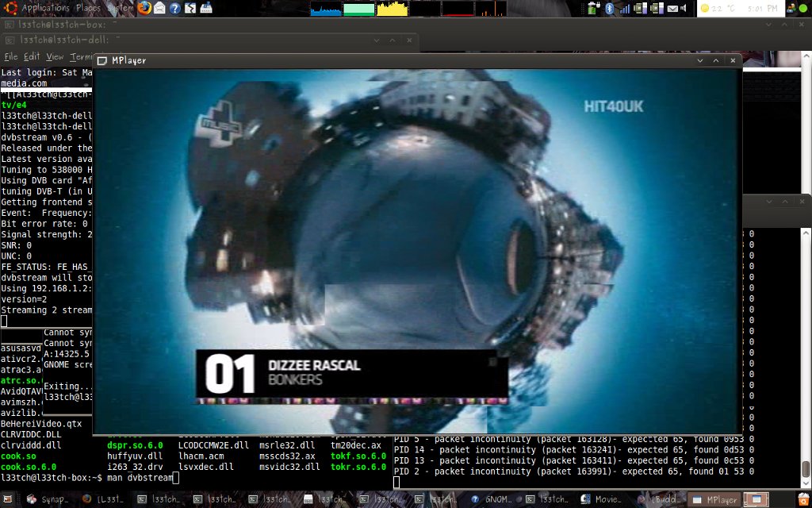Open the Trash icon in bottom panel
Image resolution: width=812 pixels, height=508 pixels.
pos(804,499)
